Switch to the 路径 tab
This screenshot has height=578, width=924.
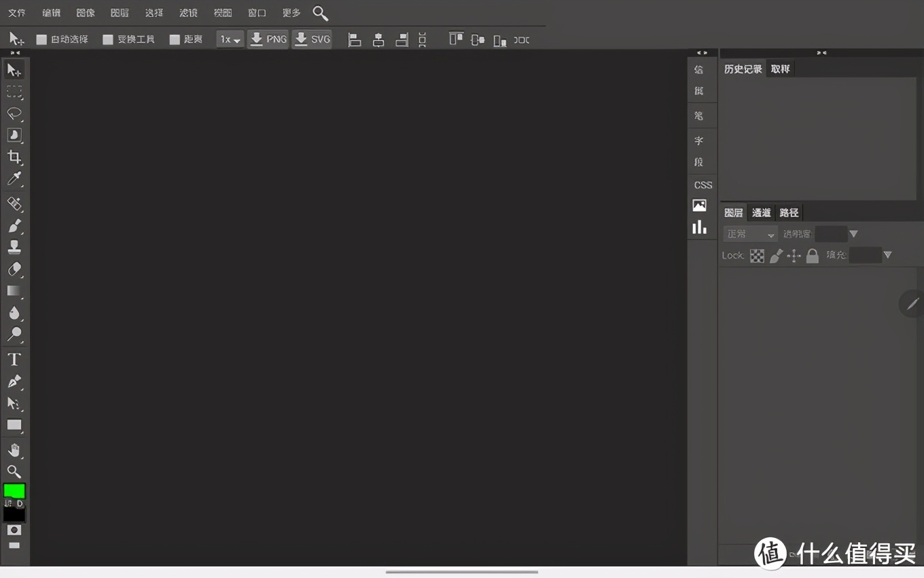[789, 213]
